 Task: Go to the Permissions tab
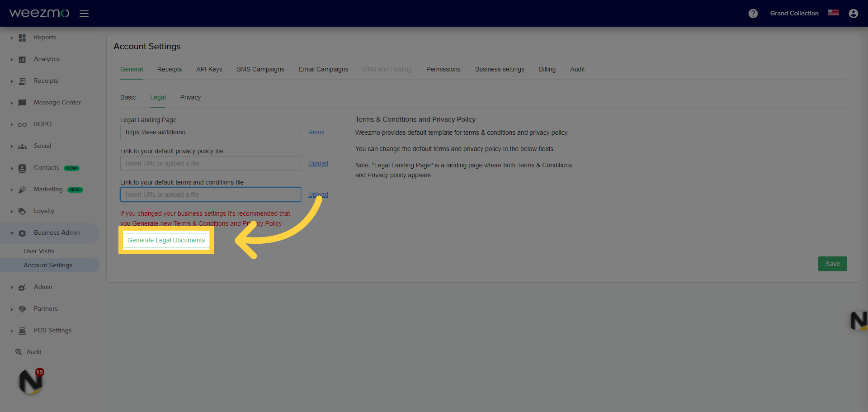coord(443,69)
